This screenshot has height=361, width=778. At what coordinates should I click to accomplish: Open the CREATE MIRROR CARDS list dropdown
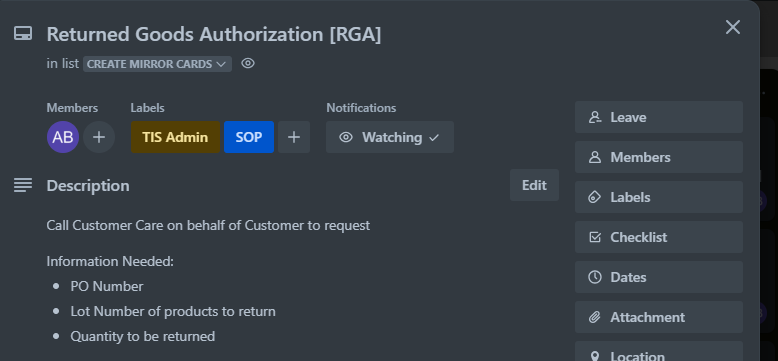pos(157,64)
